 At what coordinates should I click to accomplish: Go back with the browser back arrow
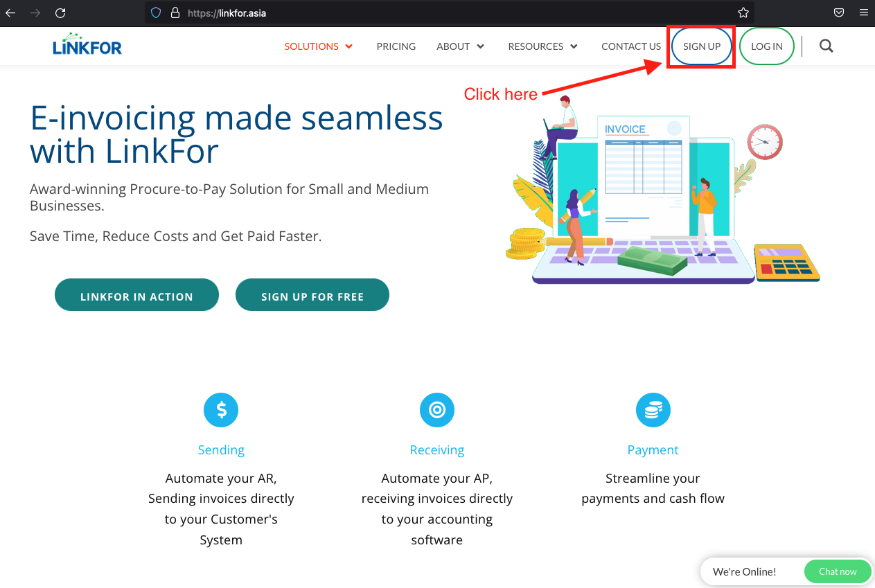(10, 12)
